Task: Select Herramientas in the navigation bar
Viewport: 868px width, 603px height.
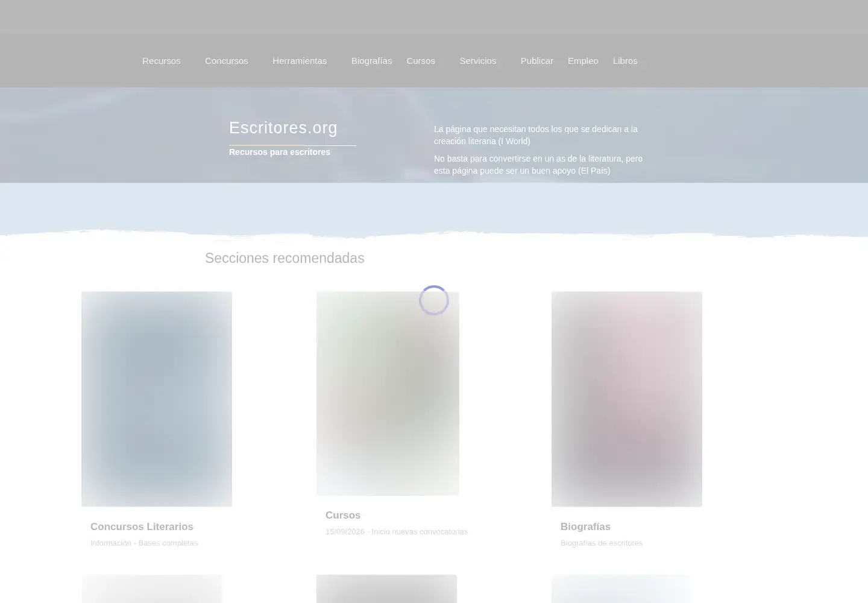Action: click(x=300, y=61)
